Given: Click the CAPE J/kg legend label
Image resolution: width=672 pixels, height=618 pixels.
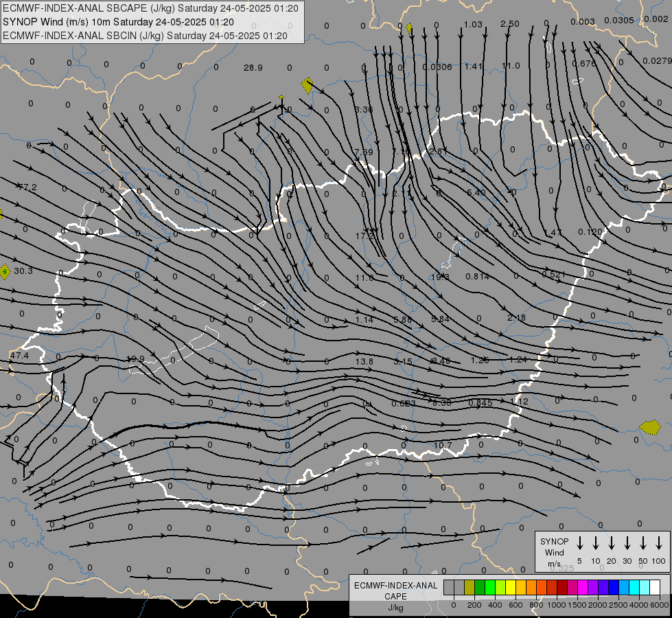Looking at the screenshot, I should [395, 597].
